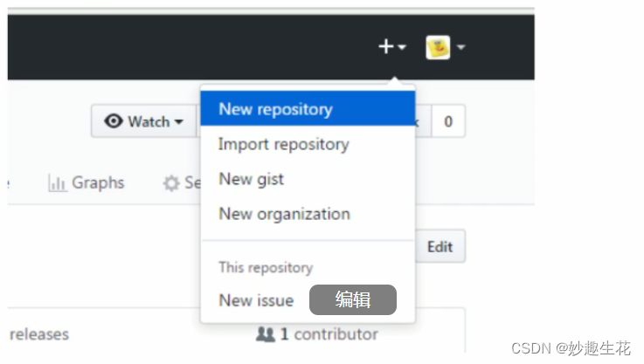This screenshot has height=364, width=644.
Task: Click the Graphs bar chart icon
Action: (58, 183)
